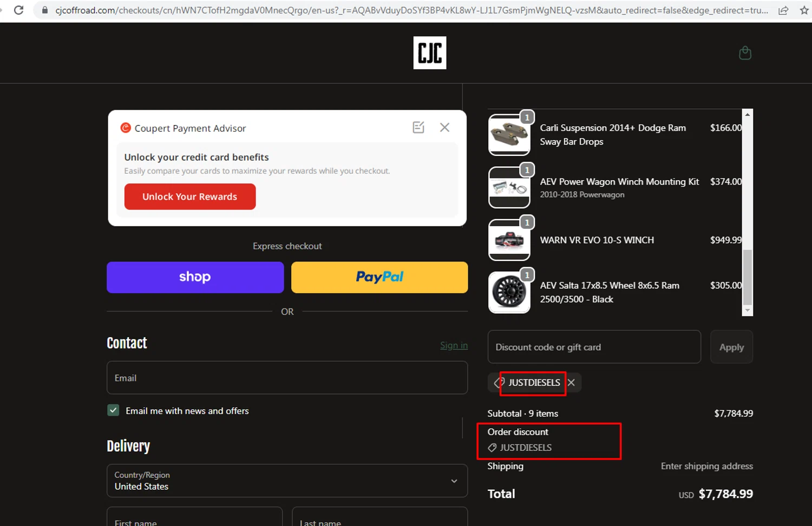Click Unlock Your Rewards button
The width and height of the screenshot is (812, 526).
(190, 196)
